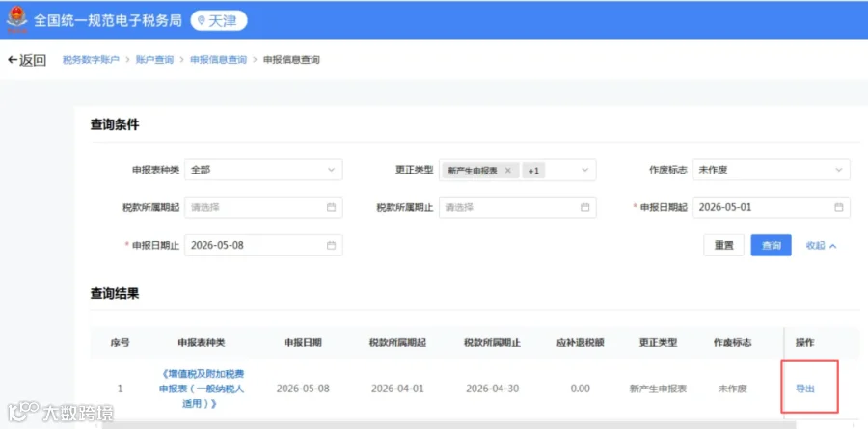Click 导出 in the 操作 column

click(x=805, y=389)
